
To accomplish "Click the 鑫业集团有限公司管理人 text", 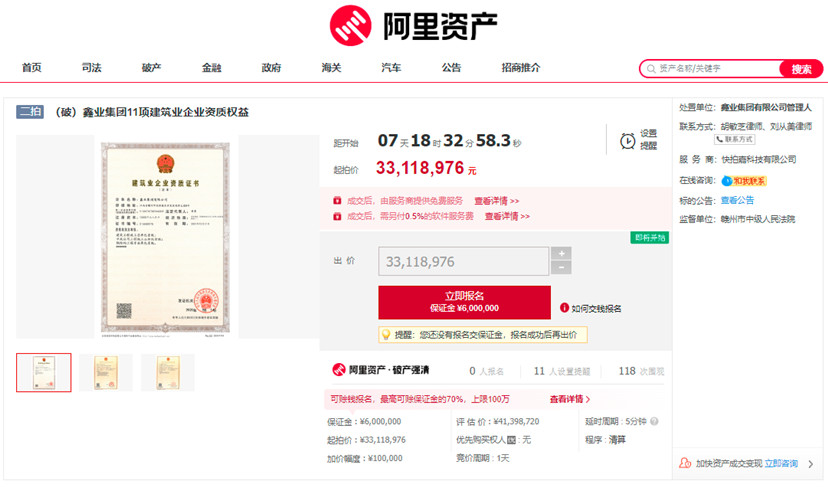I will (766, 107).
